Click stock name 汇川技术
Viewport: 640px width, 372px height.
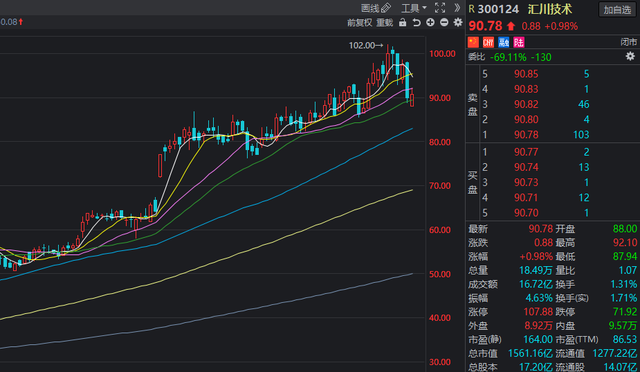pyautogui.click(x=550, y=9)
